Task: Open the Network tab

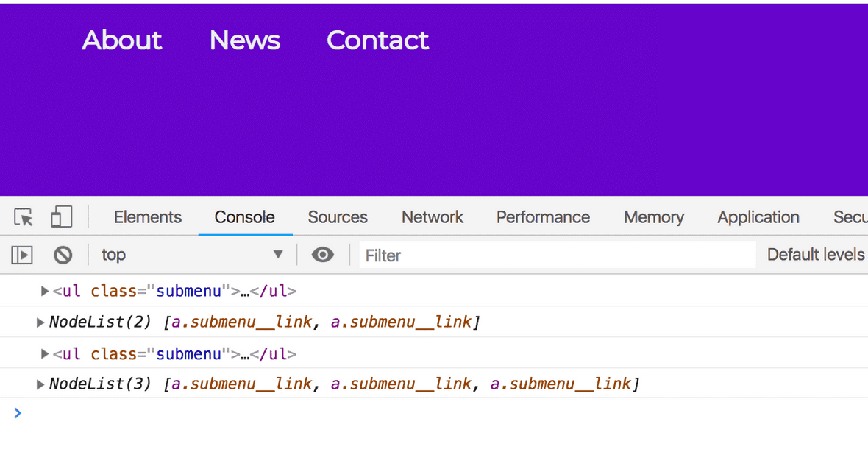Action: pyautogui.click(x=433, y=216)
